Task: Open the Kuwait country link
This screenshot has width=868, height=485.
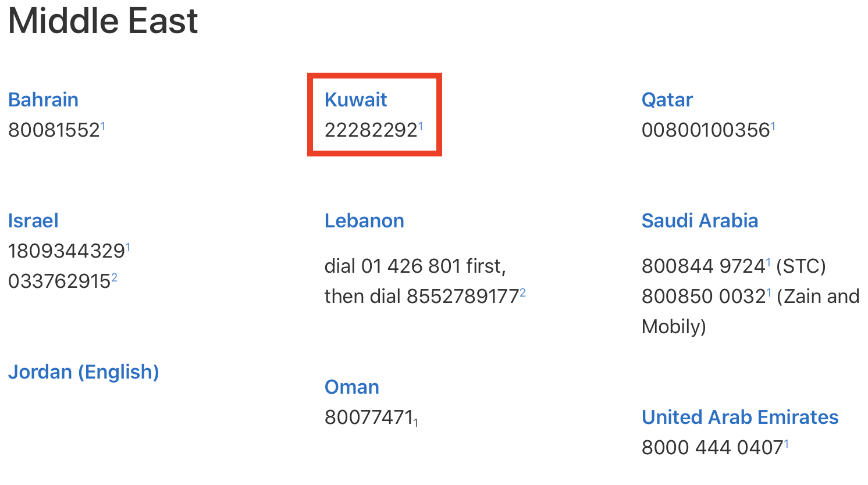Action: coord(355,99)
